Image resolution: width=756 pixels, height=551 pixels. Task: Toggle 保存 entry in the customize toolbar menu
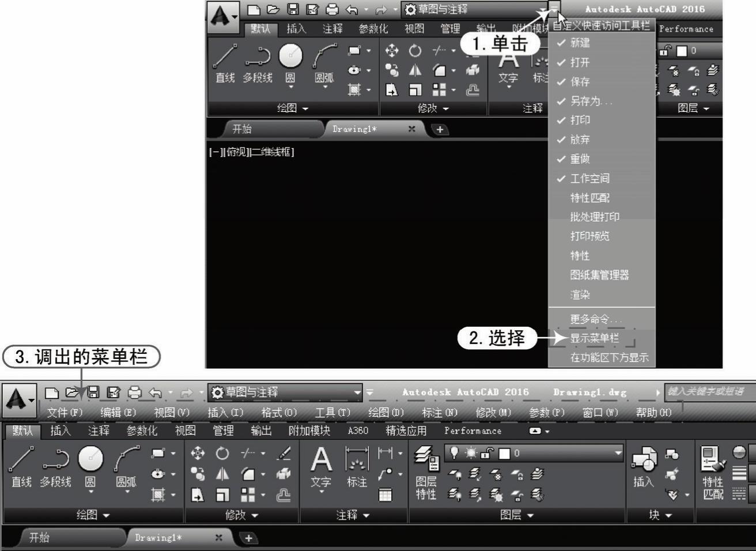(x=602, y=82)
